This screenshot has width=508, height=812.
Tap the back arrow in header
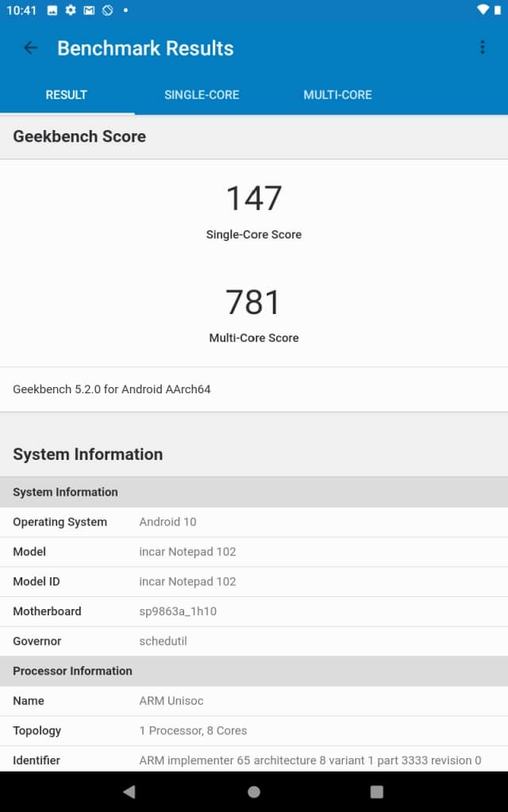click(31, 48)
